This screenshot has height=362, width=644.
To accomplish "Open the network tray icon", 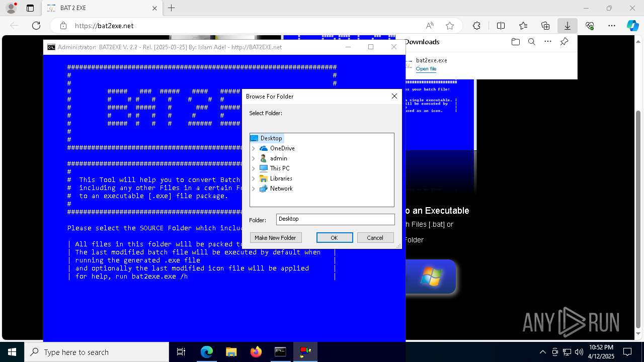I will coord(567,352).
